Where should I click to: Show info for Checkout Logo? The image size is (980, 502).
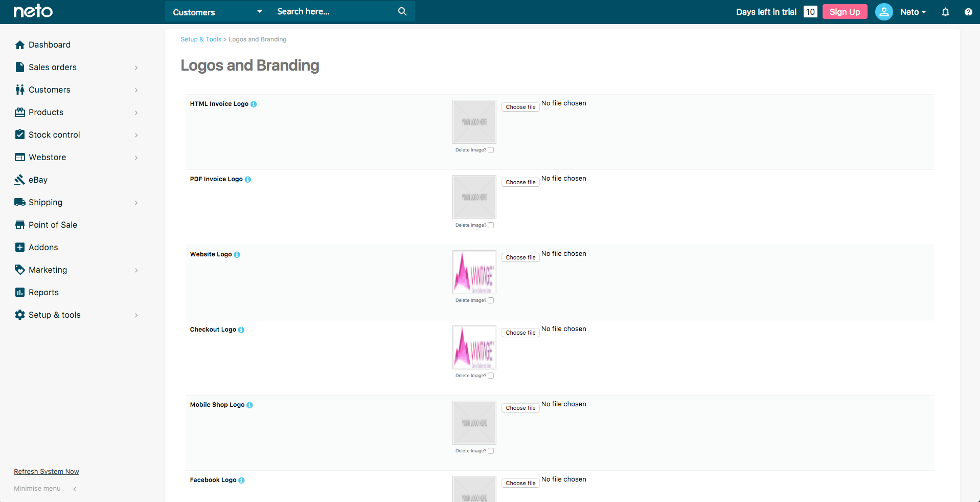point(241,330)
